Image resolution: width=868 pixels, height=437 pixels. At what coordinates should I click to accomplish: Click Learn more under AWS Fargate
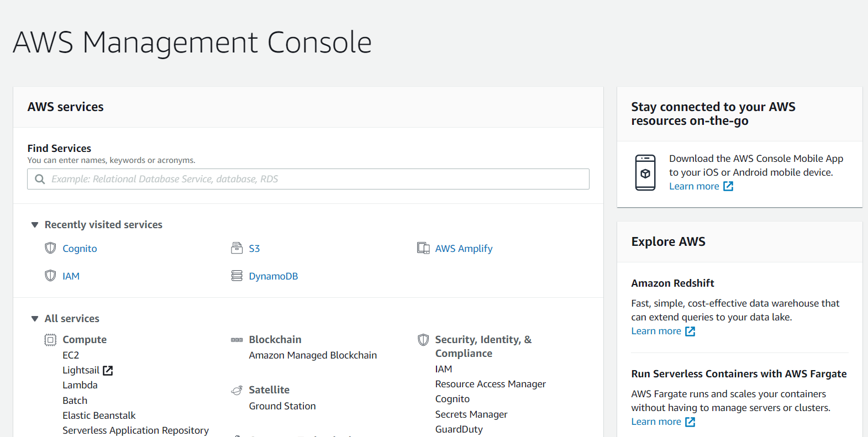(656, 422)
